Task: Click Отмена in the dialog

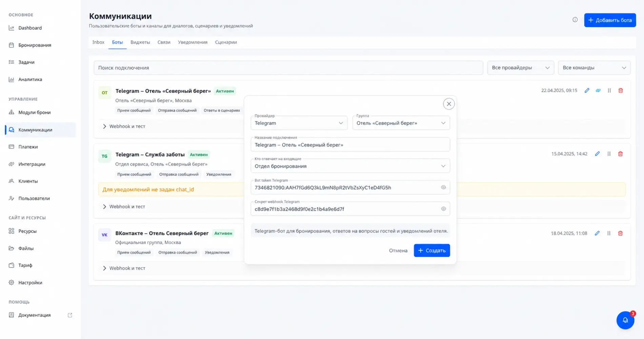Action: pyautogui.click(x=398, y=251)
